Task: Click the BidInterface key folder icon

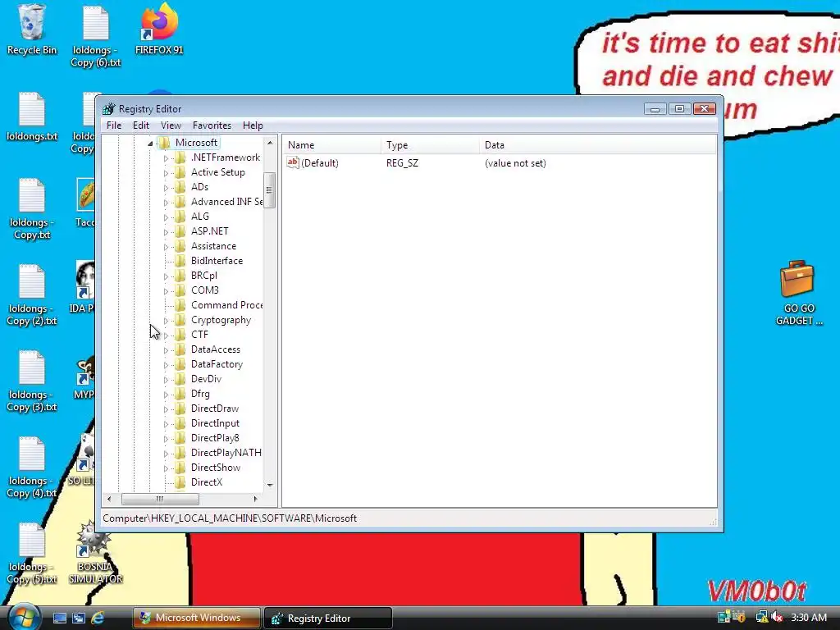Action: pyautogui.click(x=180, y=260)
